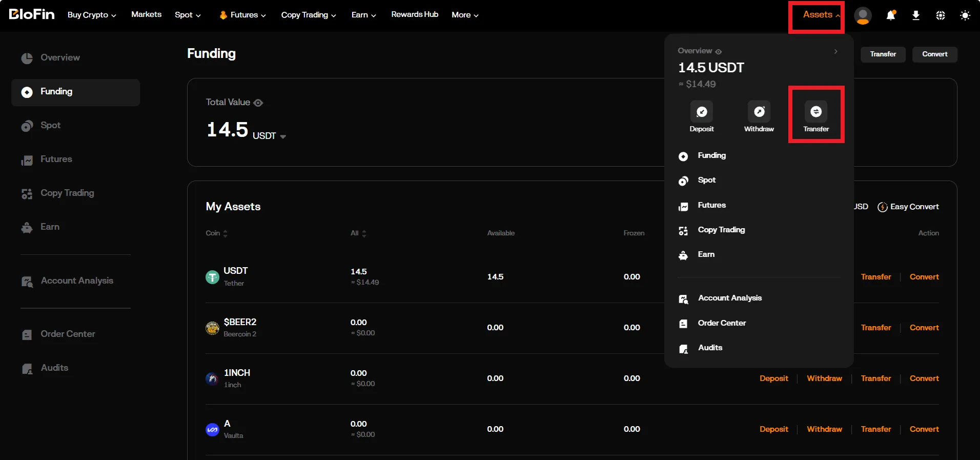
Task: Open the user profile avatar
Action: [x=863, y=15]
